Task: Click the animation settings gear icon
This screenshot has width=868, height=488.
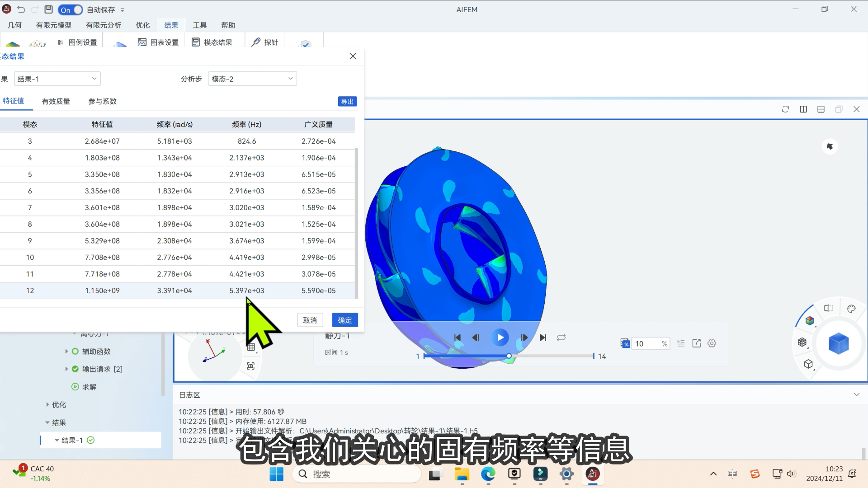Action: [x=712, y=343]
